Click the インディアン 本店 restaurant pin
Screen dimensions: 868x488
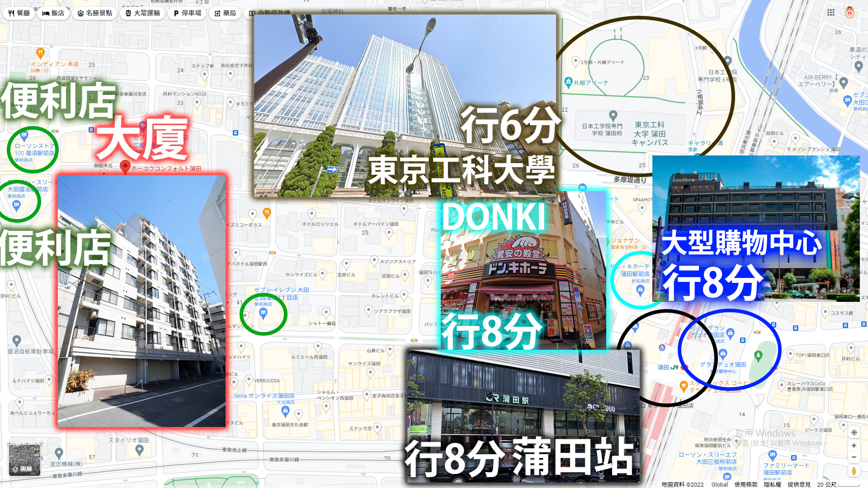[x=40, y=53]
